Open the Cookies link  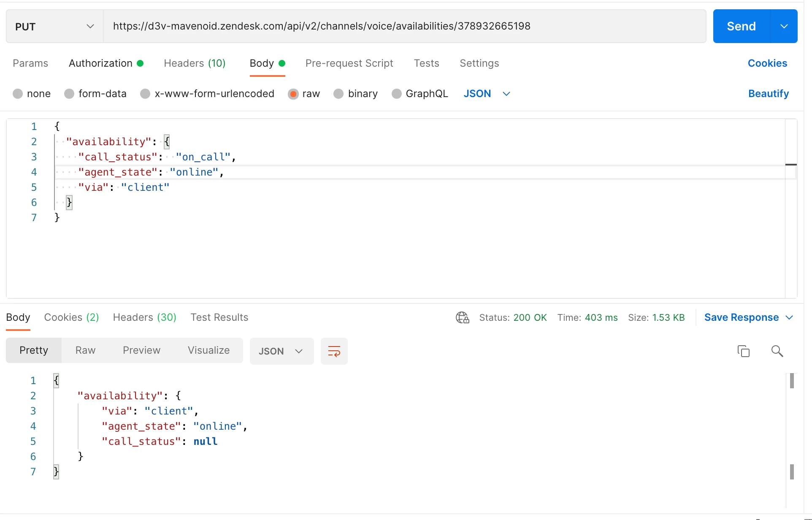click(767, 63)
